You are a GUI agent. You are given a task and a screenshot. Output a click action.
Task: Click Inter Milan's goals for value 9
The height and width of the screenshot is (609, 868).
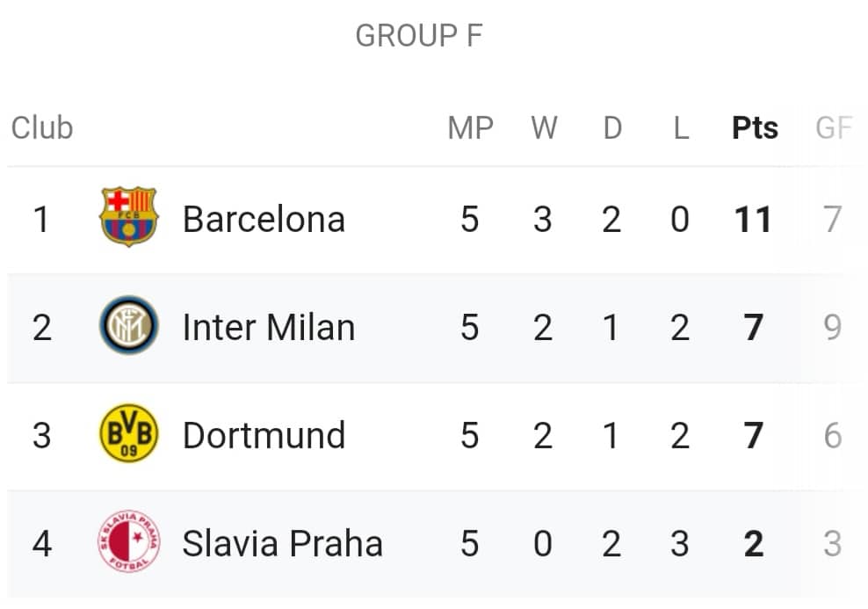(833, 327)
